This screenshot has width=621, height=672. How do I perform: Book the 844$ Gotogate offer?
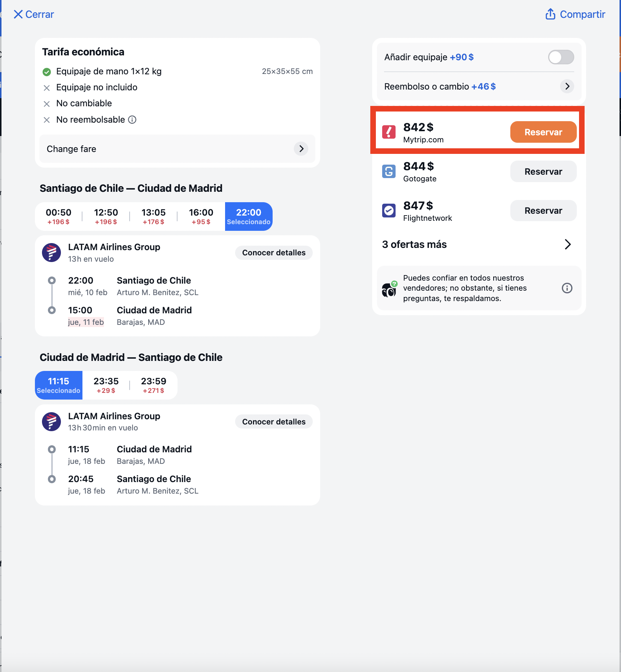(543, 171)
